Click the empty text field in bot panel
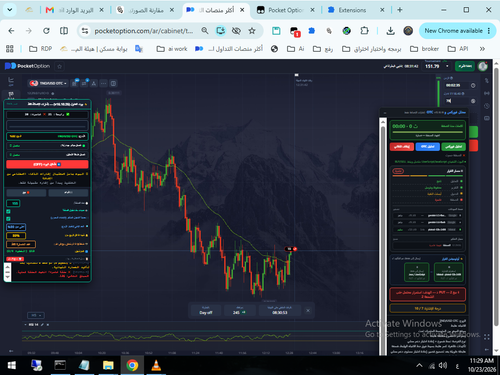Viewport: 500px width, 375px height. (x=47, y=125)
